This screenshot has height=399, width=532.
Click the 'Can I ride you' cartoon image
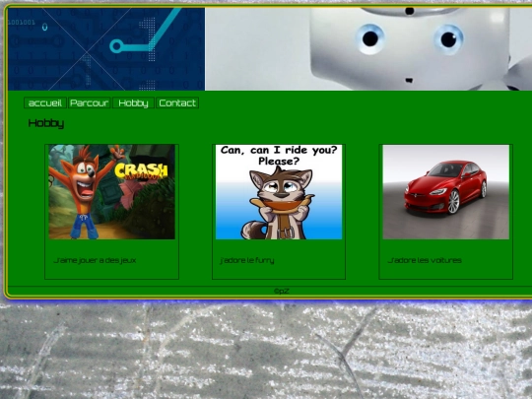(x=279, y=192)
